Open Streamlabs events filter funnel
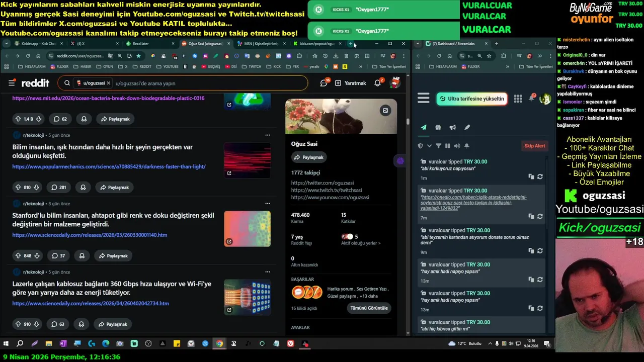644x362 pixels. (x=438, y=146)
